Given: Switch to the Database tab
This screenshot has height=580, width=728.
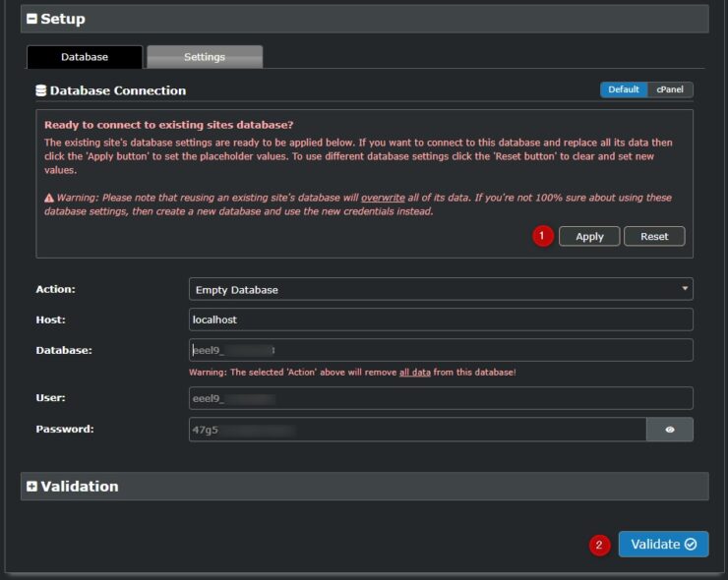Looking at the screenshot, I should (85, 57).
